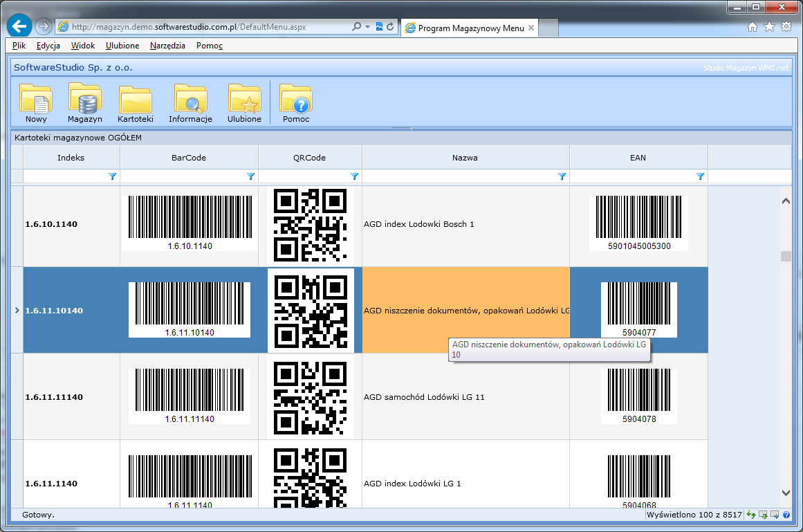Toggle compatibility view icon in address bar
Screen dimensions: 803x532
click(x=380, y=26)
